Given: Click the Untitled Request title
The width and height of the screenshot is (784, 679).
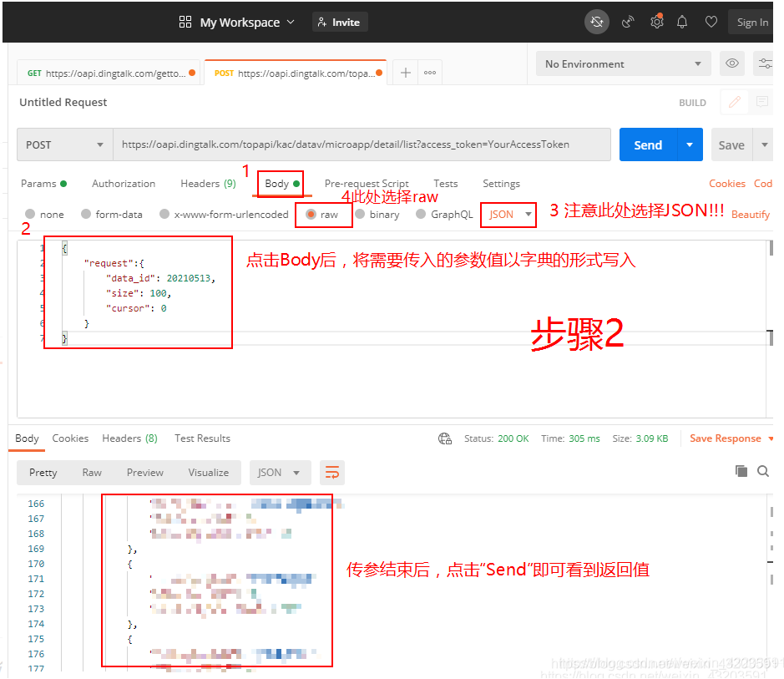Looking at the screenshot, I should click(63, 102).
